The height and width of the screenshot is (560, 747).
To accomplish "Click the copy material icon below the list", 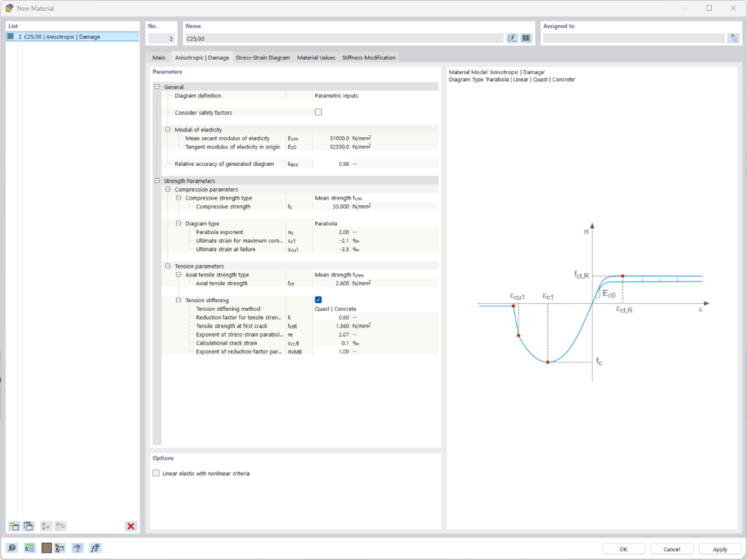I will tap(29, 526).
